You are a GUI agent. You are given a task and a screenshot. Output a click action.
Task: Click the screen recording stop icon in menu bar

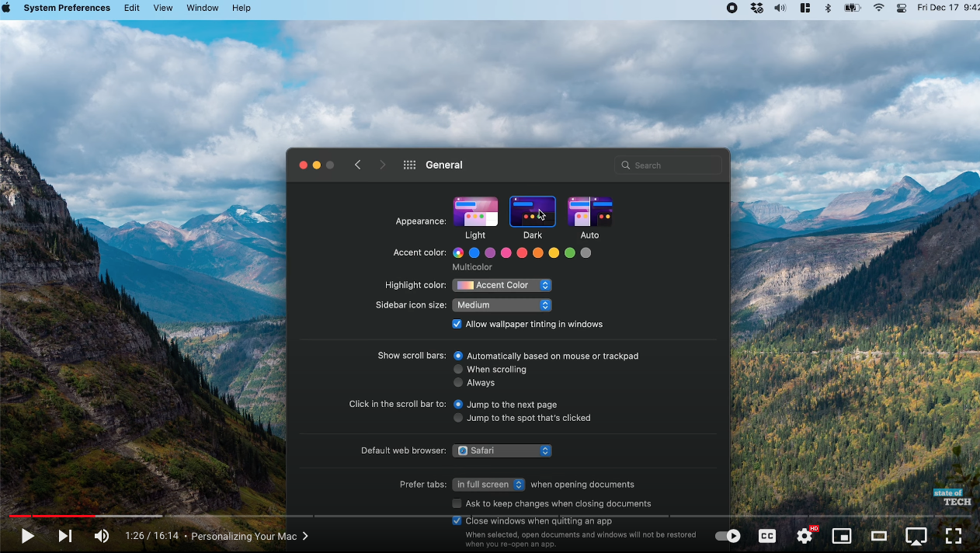pos(732,8)
